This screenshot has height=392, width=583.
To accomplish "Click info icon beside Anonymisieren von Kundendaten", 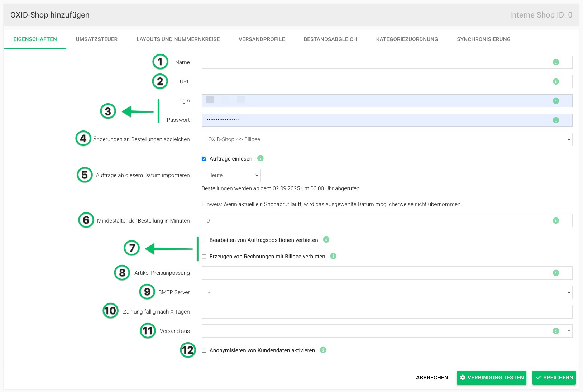I will click(x=323, y=350).
